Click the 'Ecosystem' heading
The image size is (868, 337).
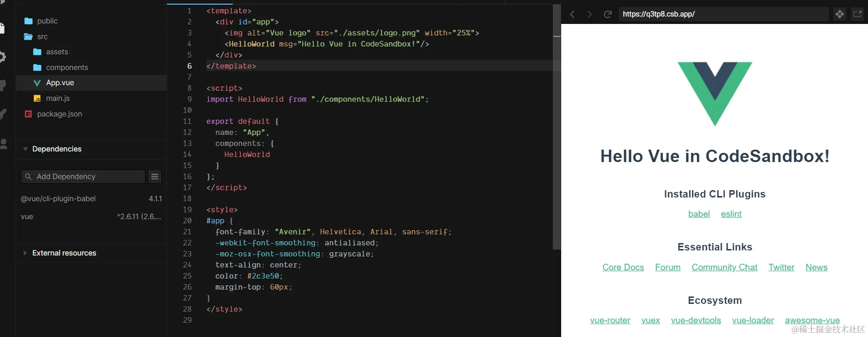(x=715, y=301)
